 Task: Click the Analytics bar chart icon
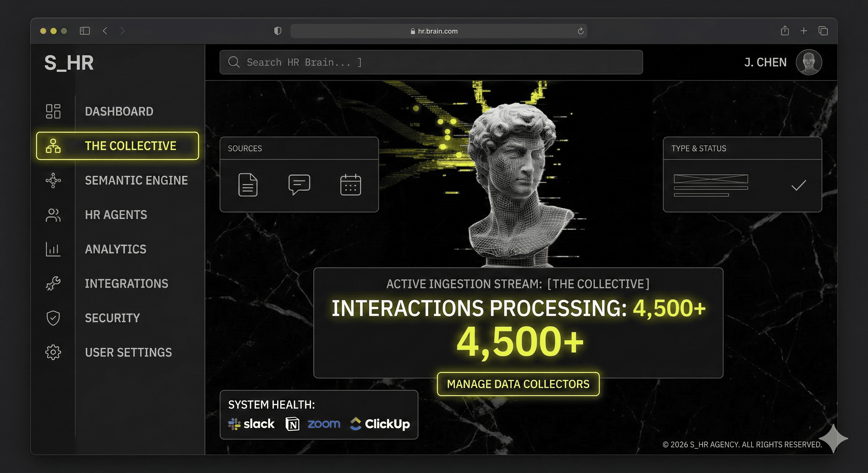[53, 249]
